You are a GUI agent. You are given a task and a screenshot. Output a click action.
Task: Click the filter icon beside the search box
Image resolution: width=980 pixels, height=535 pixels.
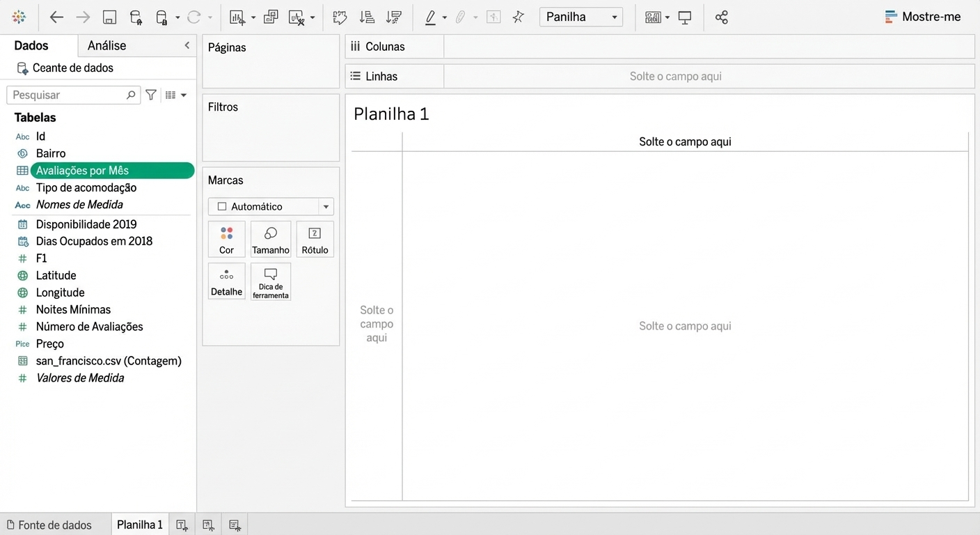[151, 95]
